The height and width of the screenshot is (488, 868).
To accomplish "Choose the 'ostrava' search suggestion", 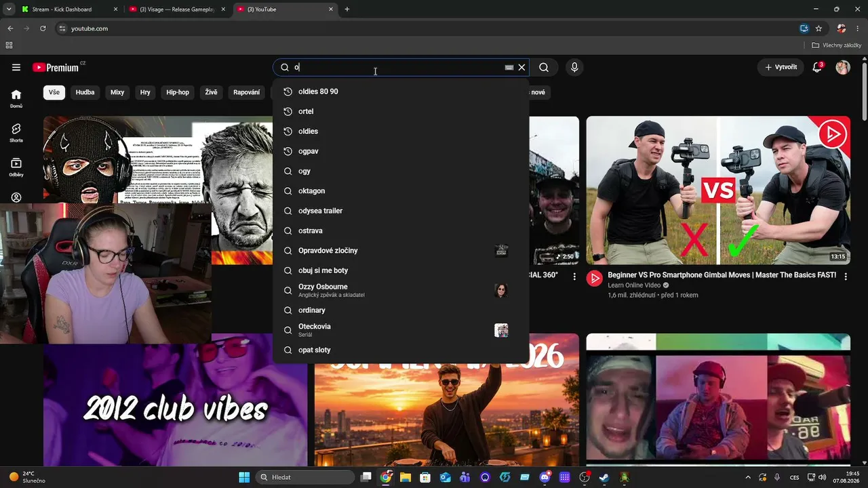I will click(x=401, y=230).
